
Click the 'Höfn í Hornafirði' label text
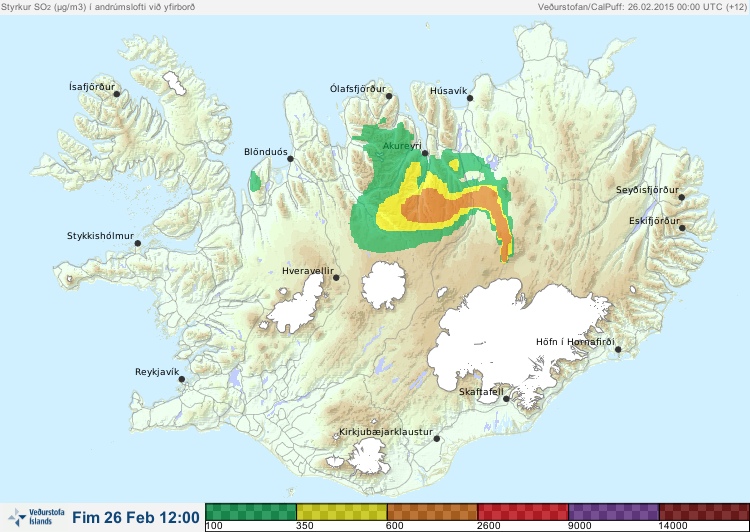(x=575, y=342)
